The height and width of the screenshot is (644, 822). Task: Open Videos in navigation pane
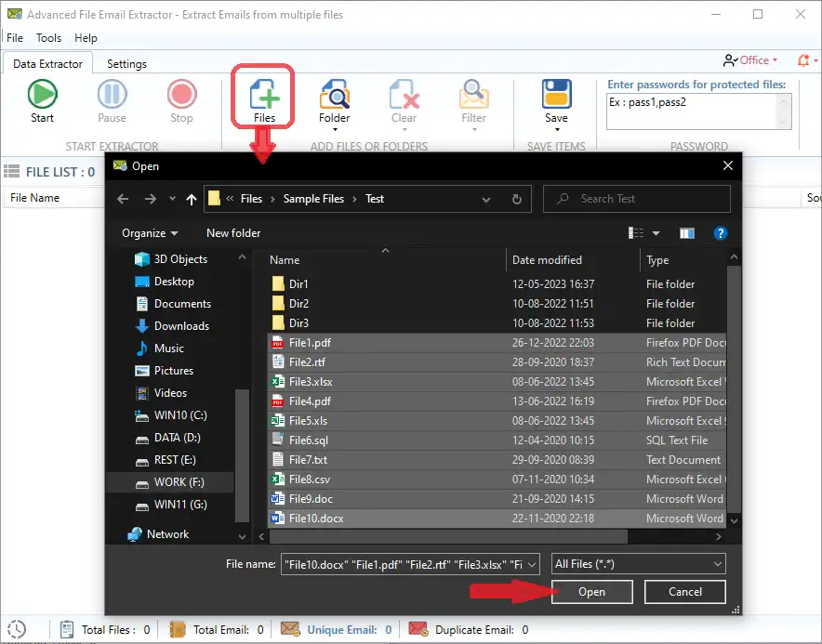[x=161, y=392]
